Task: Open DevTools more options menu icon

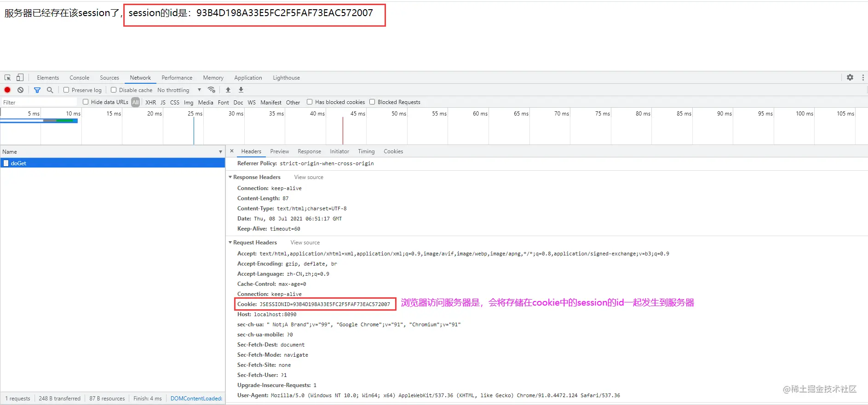Action: [x=863, y=77]
